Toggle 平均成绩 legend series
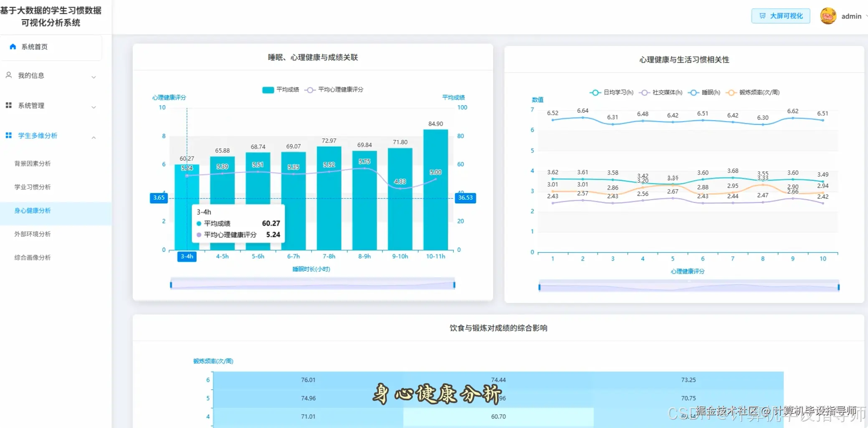 281,90
